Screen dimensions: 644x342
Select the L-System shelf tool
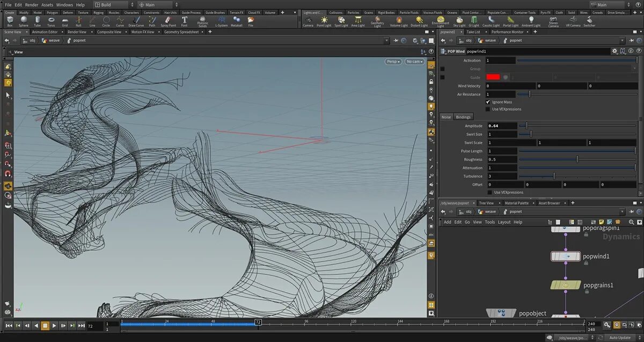point(221,21)
